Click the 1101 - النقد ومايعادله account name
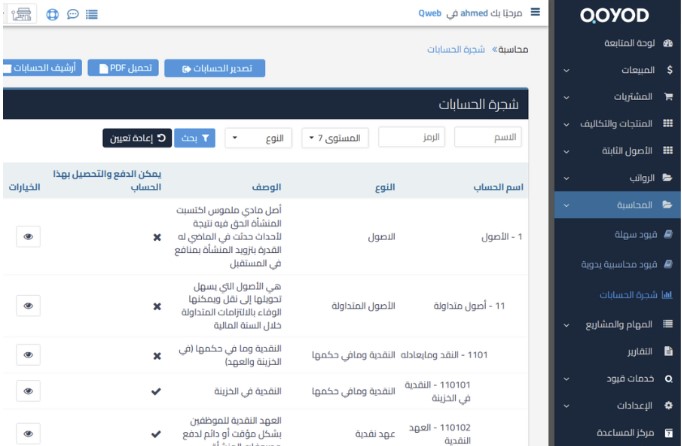Viewport: 682px width, 446px height. tap(444, 355)
